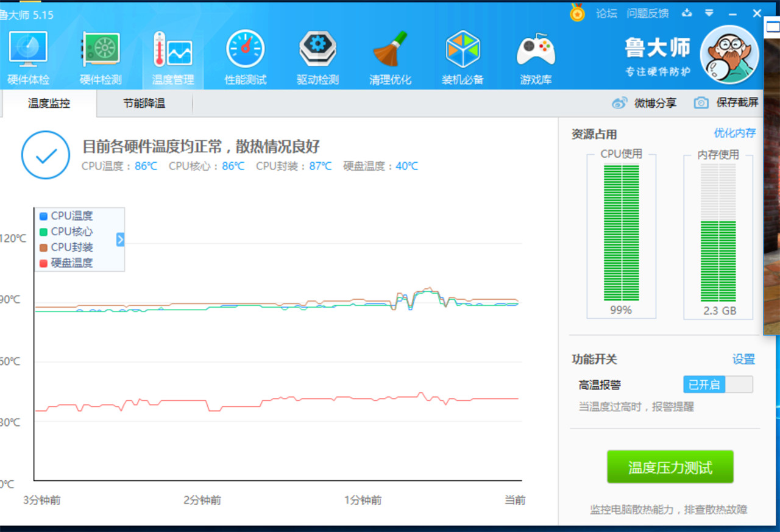Viewport: 780px width, 532px height.
Task: Open the 论坛 forum link
Action: coord(606,13)
